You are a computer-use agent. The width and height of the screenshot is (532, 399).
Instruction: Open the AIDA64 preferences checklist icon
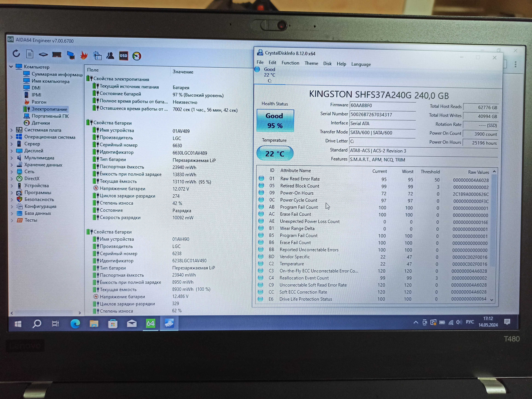click(x=97, y=56)
